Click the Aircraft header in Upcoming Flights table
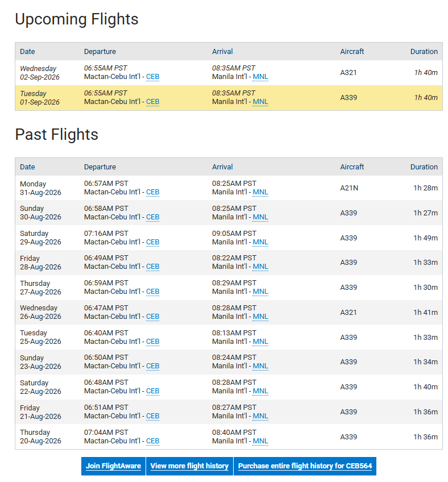Screen dimensions: 448x482 [352, 52]
